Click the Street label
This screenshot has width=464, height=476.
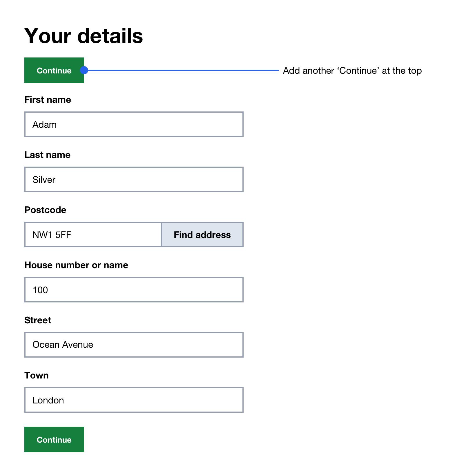(x=38, y=320)
